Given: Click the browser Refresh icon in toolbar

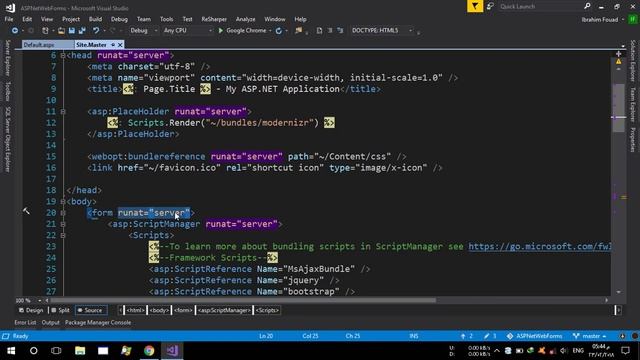Looking at the screenshot, I should [279, 31].
